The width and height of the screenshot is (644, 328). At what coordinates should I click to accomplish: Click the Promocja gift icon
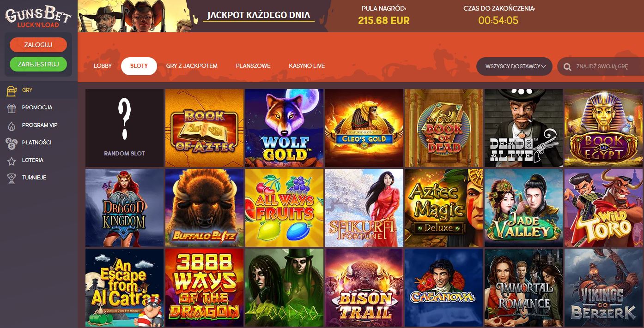[12, 108]
